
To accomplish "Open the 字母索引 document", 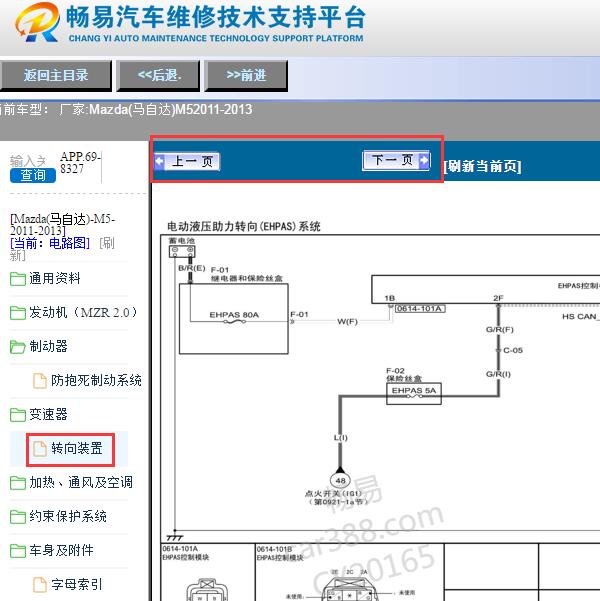I will pos(77,584).
